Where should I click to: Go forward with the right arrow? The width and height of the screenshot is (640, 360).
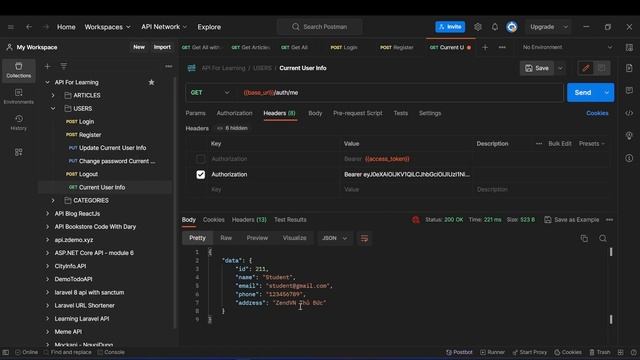(46, 27)
